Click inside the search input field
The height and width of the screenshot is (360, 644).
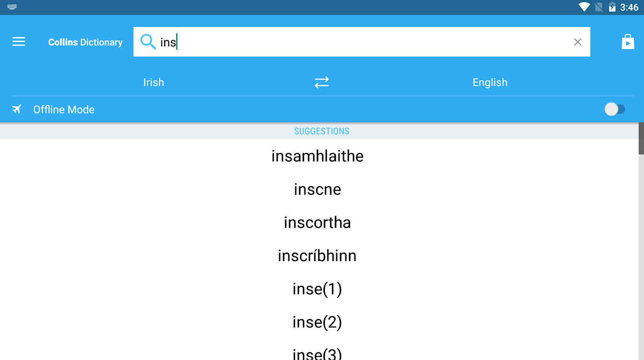(x=362, y=42)
